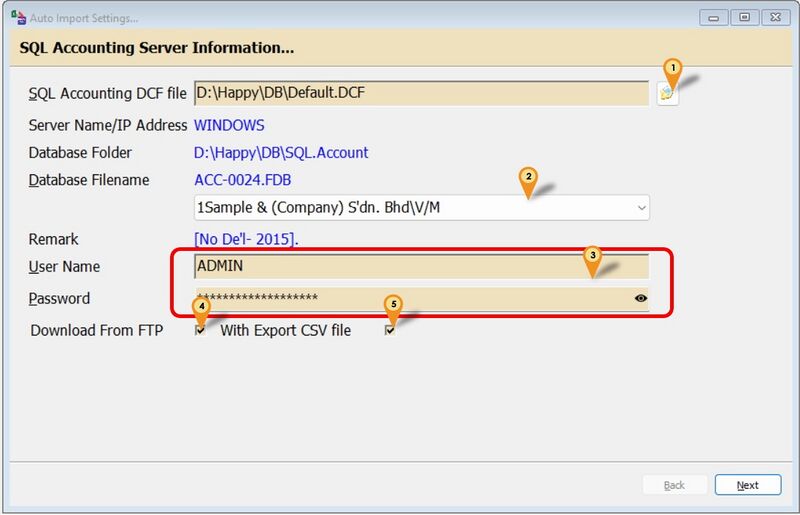Maximize the Auto Import Settings window

point(744,17)
